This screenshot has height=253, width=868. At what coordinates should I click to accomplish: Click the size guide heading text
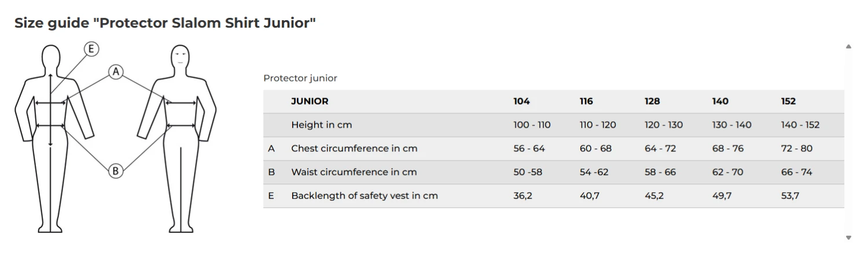[x=165, y=24]
